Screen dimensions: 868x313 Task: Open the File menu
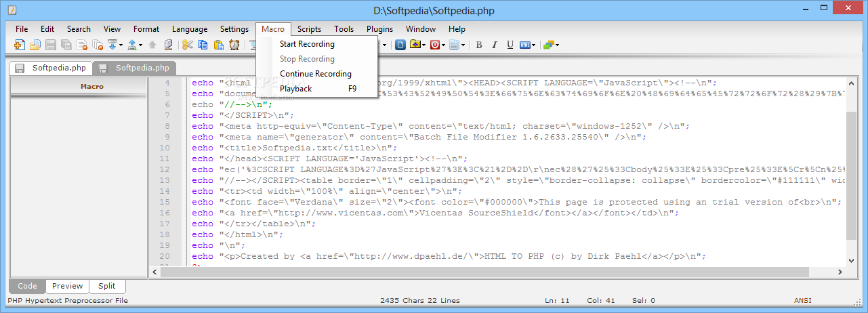[x=22, y=29]
